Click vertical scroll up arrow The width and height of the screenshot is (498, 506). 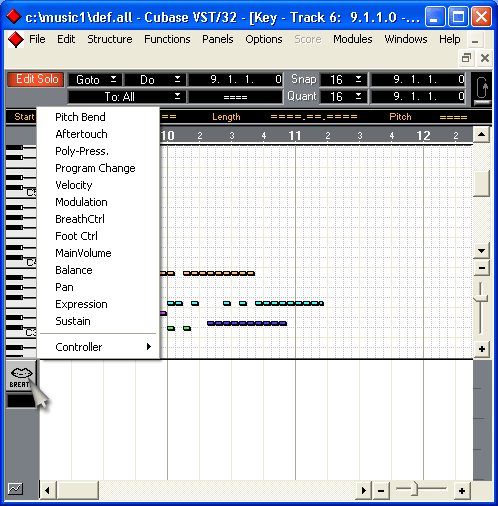(481, 134)
